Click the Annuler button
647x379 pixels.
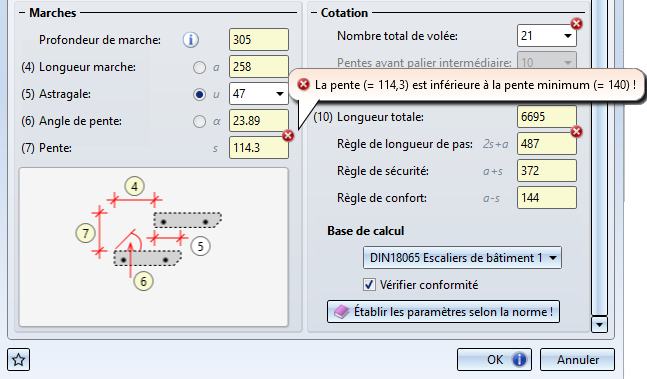577,360
